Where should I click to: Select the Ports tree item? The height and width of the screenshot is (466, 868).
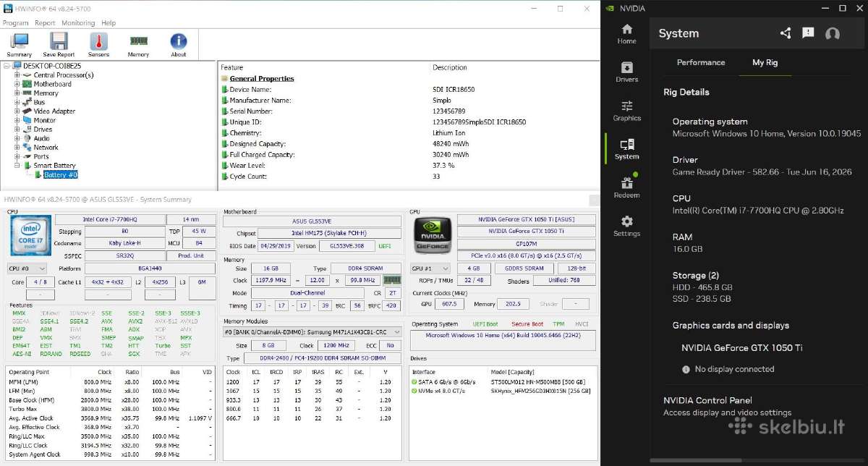click(x=41, y=156)
